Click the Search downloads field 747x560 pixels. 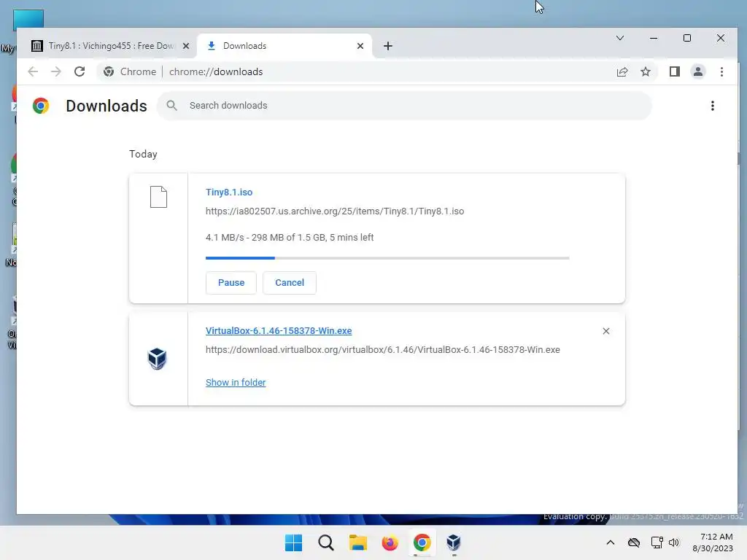point(404,106)
